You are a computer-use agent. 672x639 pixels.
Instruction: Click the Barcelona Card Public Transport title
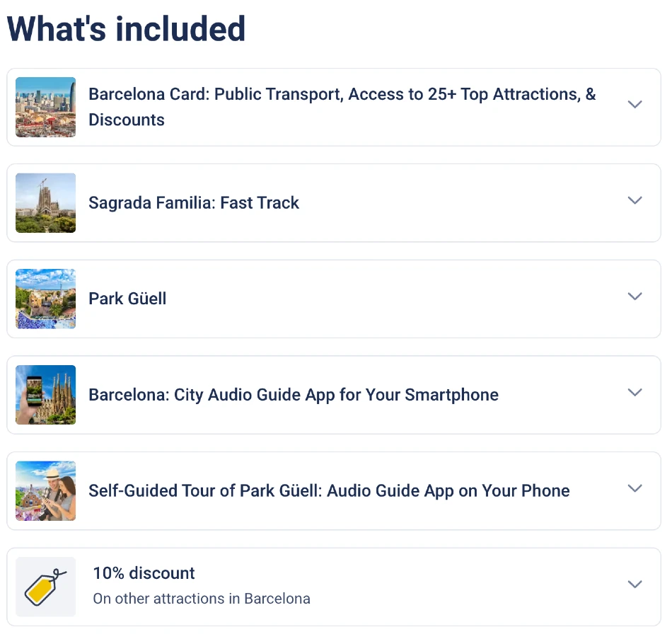342,107
